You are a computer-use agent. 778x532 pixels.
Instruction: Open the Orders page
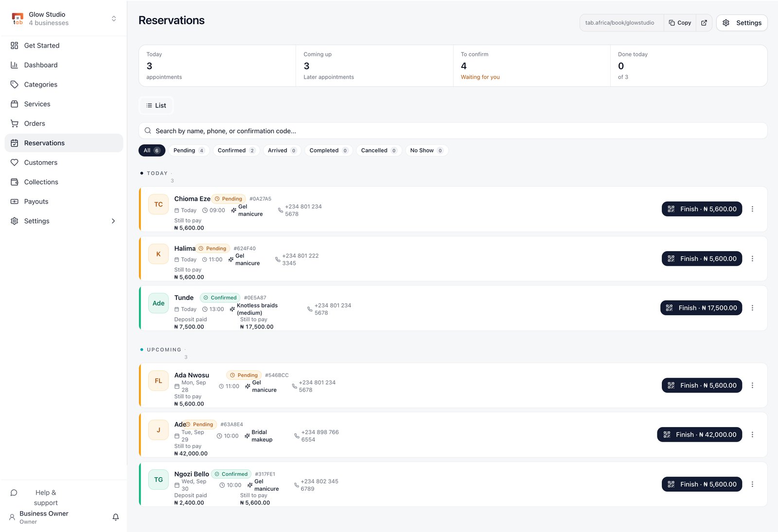[x=64, y=123]
